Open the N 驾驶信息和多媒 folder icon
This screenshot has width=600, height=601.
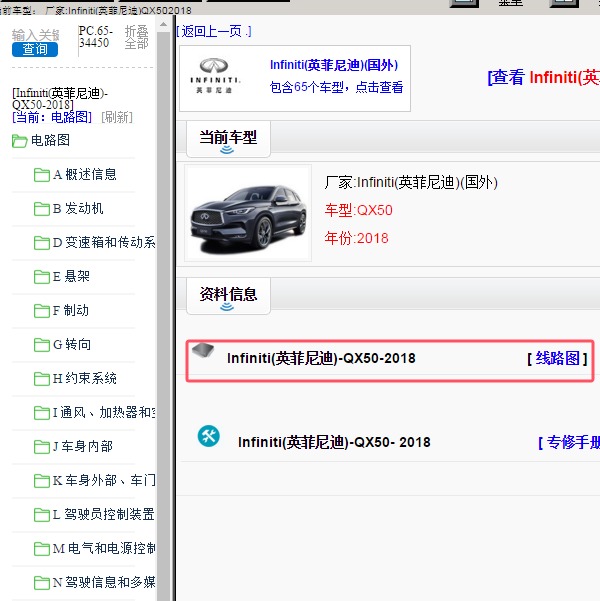pos(41,583)
